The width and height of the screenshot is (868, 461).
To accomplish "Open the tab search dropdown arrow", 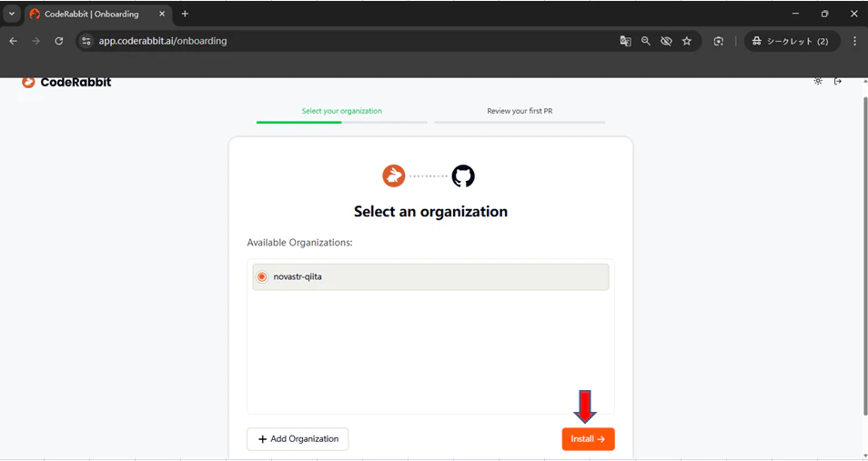I will coord(12,14).
